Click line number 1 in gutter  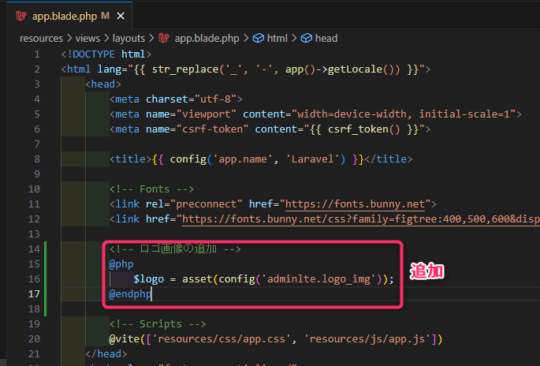tap(37, 54)
